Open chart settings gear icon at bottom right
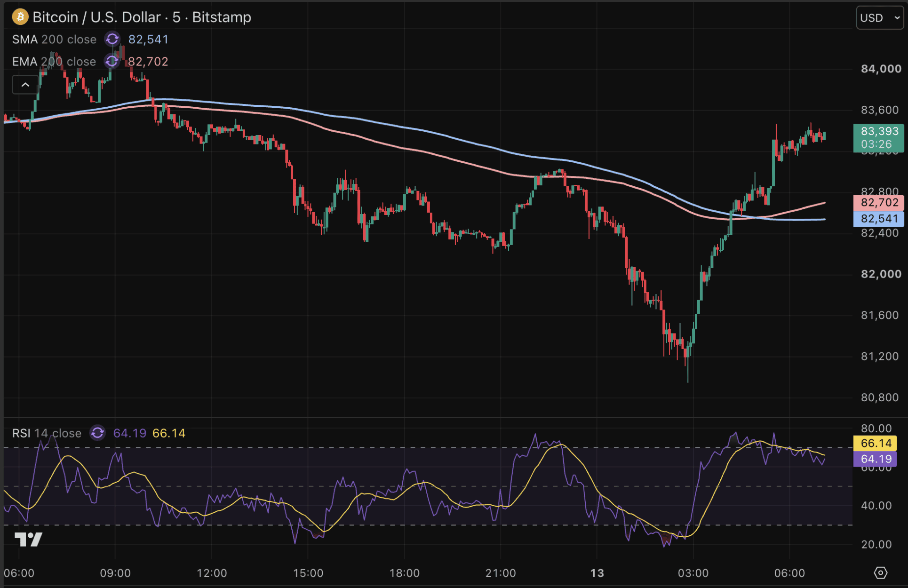 [x=880, y=572]
